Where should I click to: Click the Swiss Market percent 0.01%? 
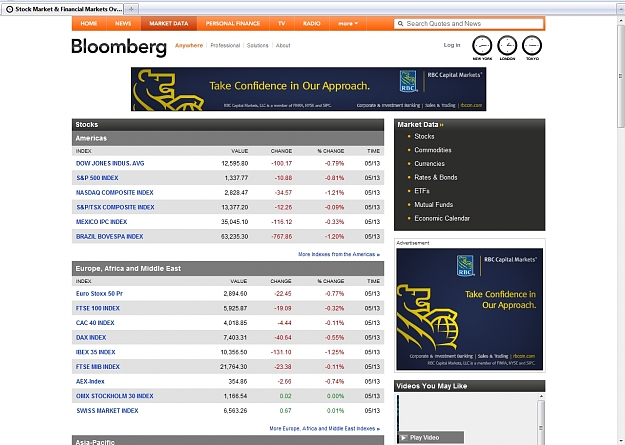tap(335, 410)
